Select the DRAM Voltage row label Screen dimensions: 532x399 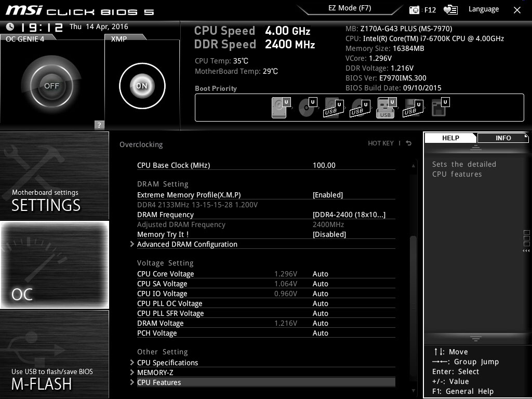click(x=160, y=323)
